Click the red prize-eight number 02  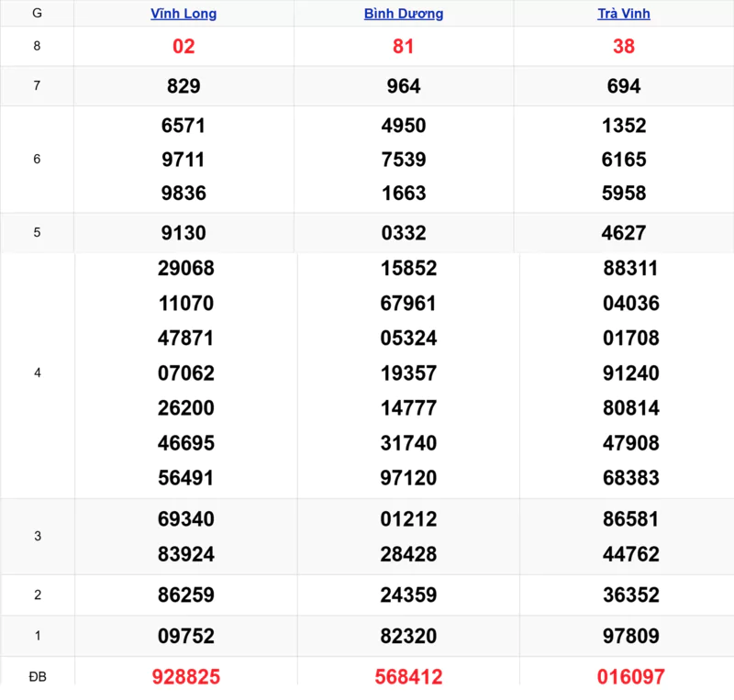(x=183, y=47)
